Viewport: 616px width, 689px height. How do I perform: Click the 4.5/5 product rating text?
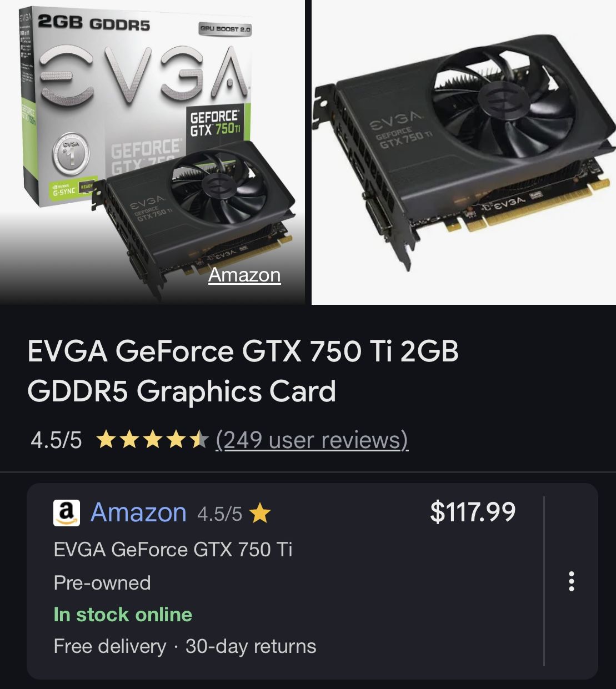[56, 440]
